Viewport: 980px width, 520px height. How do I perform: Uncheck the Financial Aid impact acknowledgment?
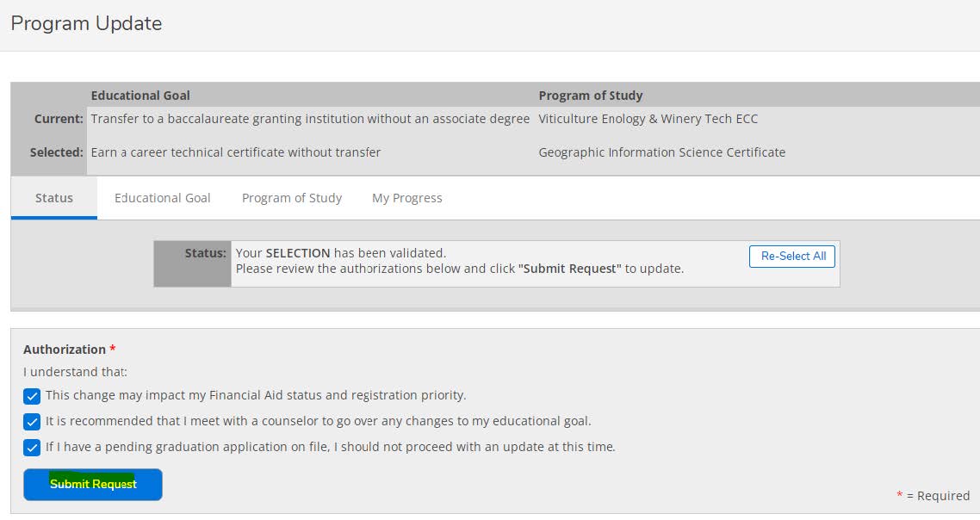coord(32,396)
